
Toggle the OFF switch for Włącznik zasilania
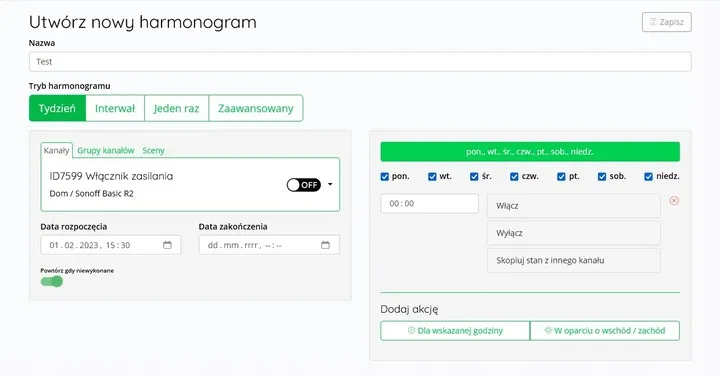pyautogui.click(x=304, y=185)
